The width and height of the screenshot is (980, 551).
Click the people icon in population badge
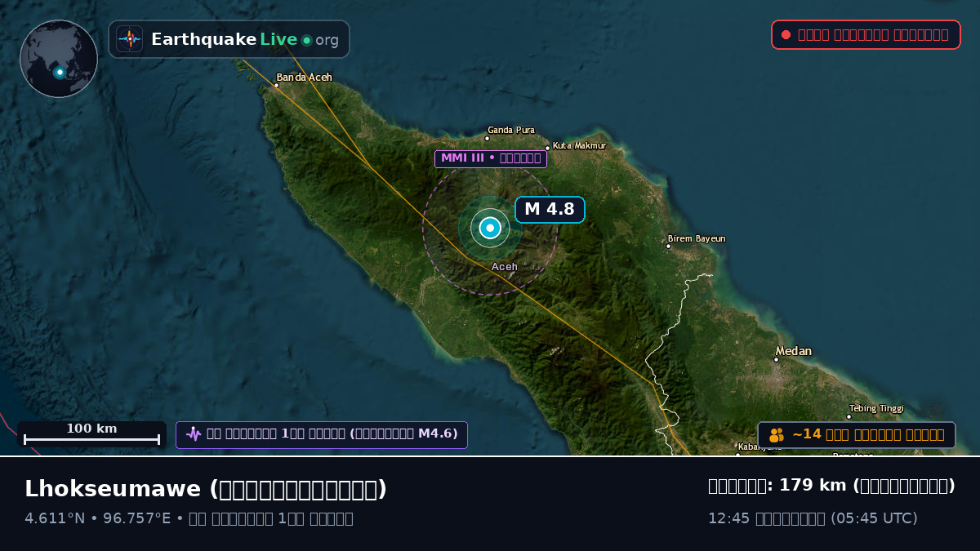point(777,435)
